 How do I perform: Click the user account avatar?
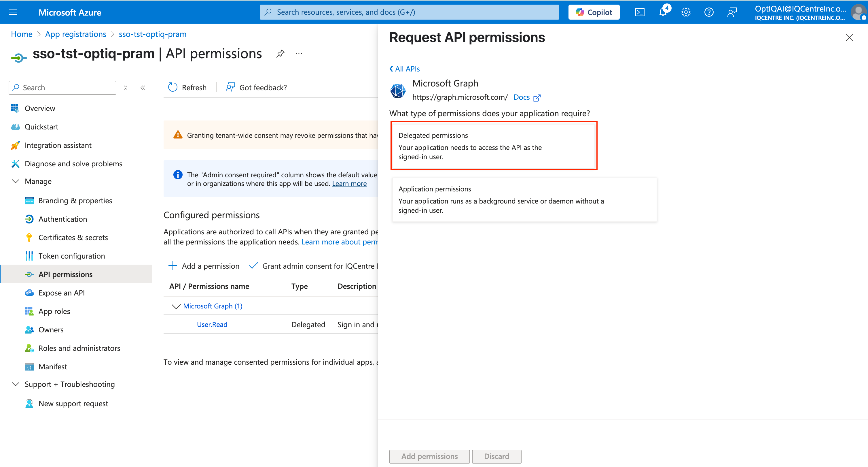[858, 12]
